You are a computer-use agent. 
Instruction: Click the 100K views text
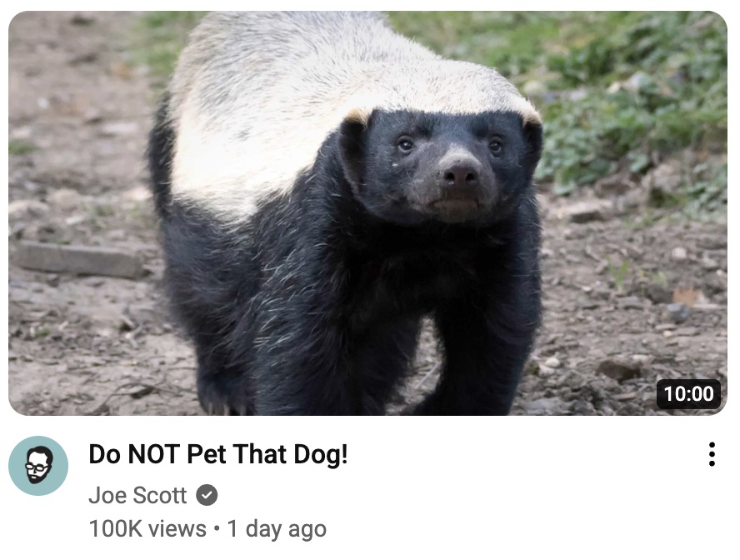(x=147, y=529)
